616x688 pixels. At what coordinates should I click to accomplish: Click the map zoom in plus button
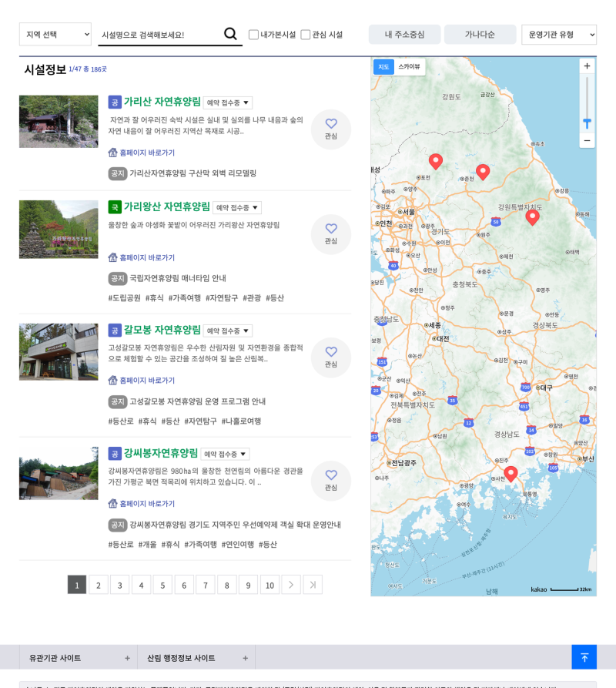587,66
